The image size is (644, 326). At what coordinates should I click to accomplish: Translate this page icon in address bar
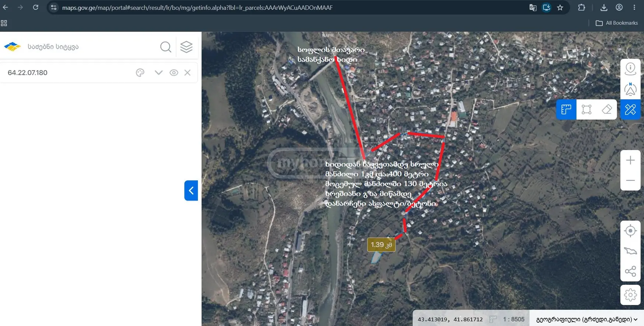pos(533,7)
